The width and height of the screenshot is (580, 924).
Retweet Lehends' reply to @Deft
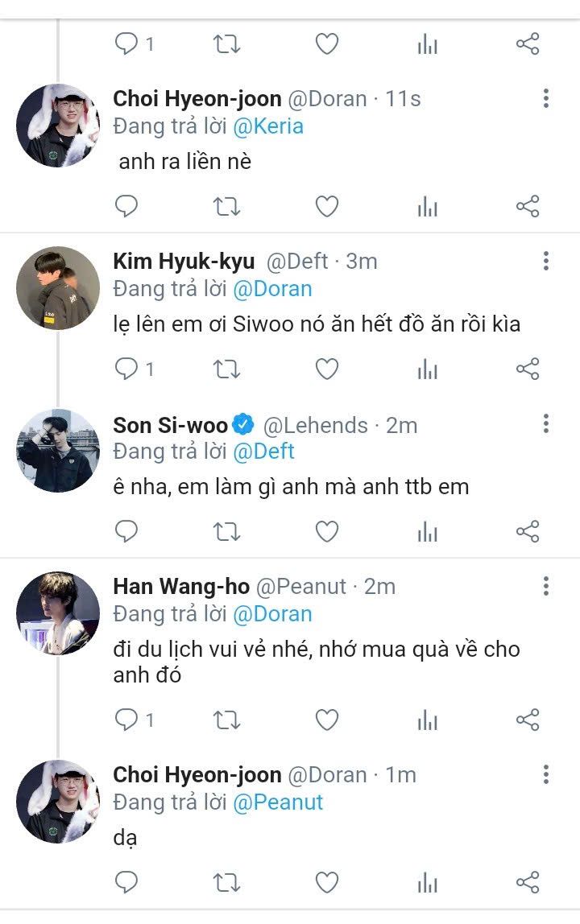pos(226,531)
